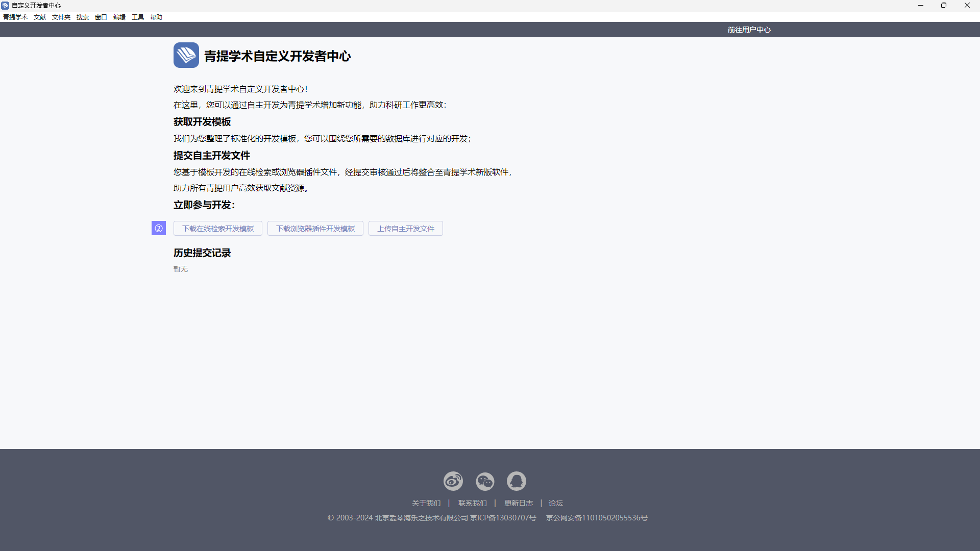Image resolution: width=980 pixels, height=551 pixels.
Task: Click the QQ penguin icon in footer
Action: [516, 481]
